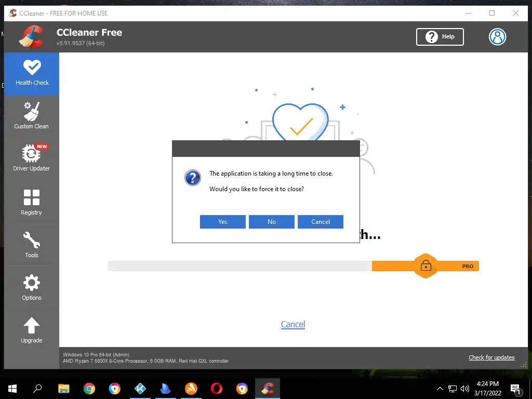Click the 'Windows 10 Pro 64-bit (Admin)' status text

96,354
